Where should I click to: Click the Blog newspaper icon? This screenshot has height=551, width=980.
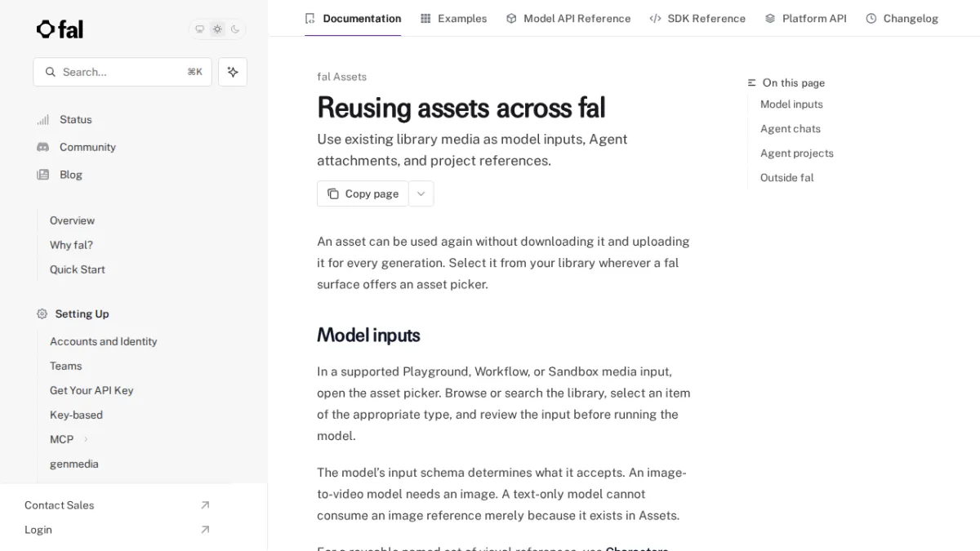(x=42, y=176)
